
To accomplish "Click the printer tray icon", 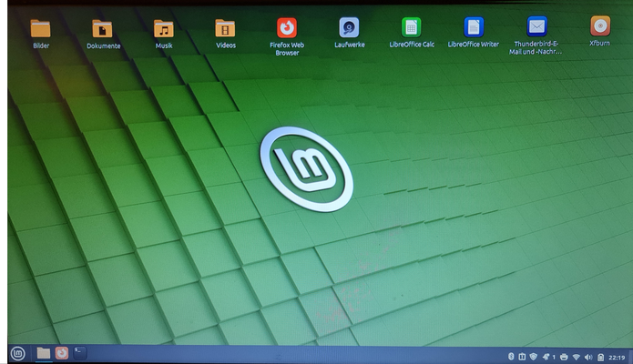I will pyautogui.click(x=565, y=355).
